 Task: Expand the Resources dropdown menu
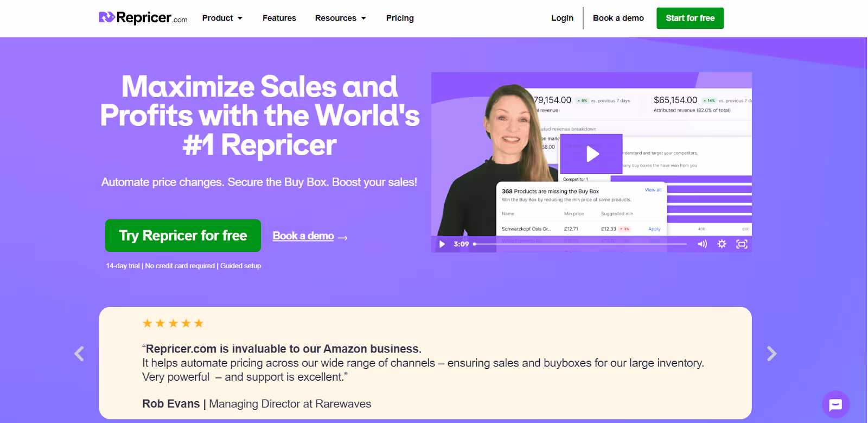(x=341, y=18)
